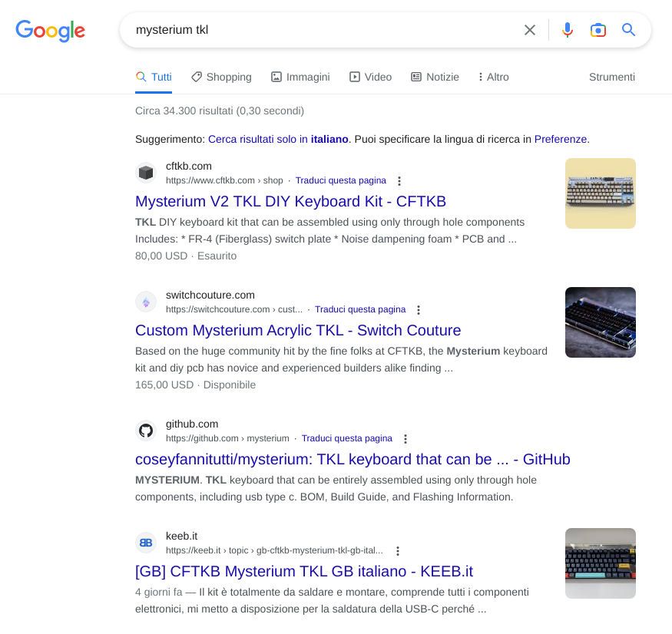Image resolution: width=672 pixels, height=634 pixels.
Task: Open three-dot menu for cftkb.com result
Action: (x=399, y=181)
